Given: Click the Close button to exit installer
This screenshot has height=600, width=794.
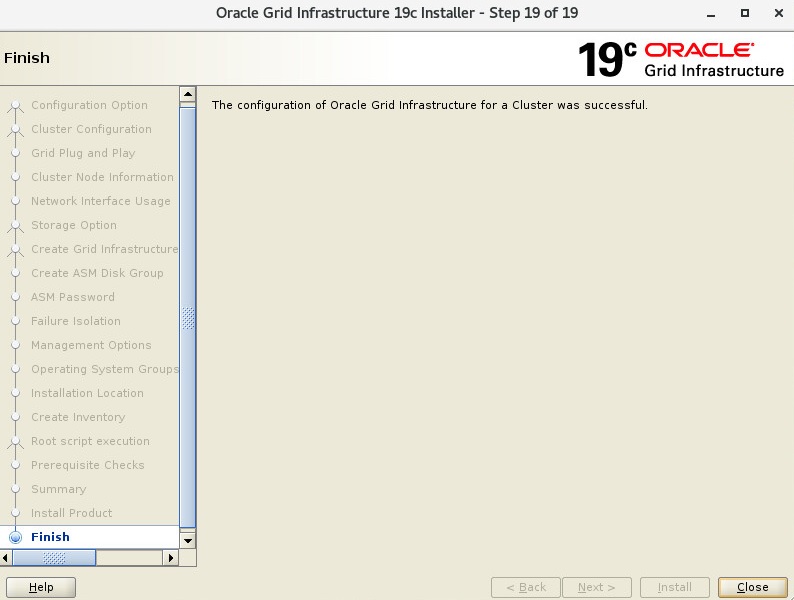Looking at the screenshot, I should (x=752, y=587).
